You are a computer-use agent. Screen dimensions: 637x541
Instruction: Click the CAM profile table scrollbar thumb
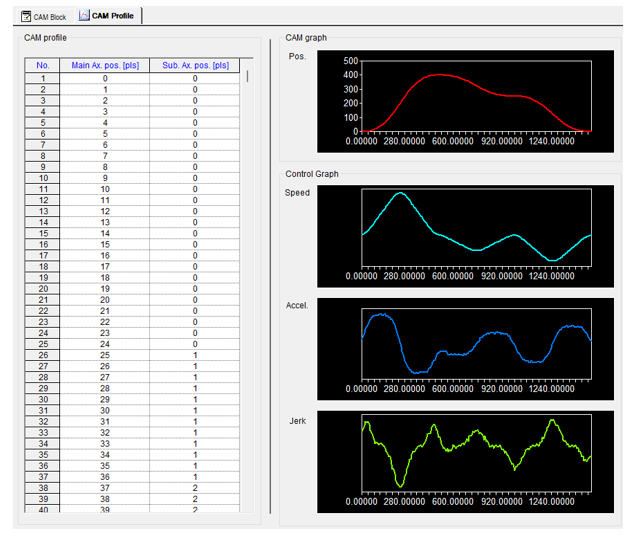click(247, 76)
